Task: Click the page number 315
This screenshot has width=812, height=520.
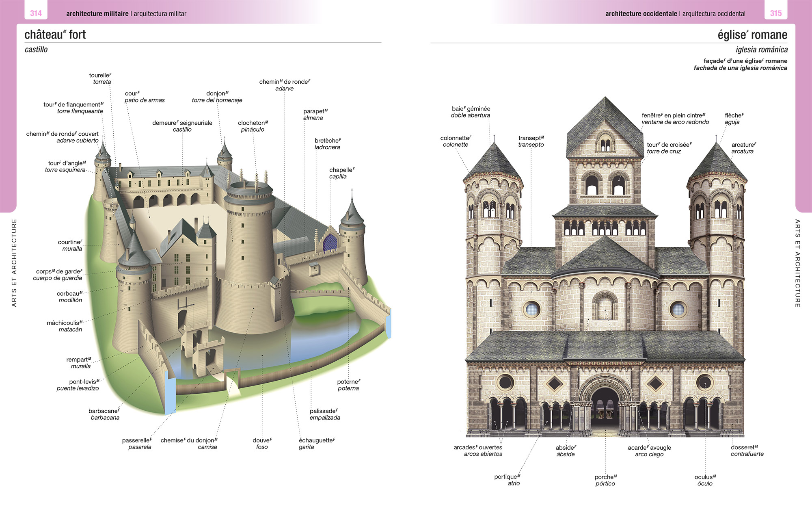Action: 776,13
